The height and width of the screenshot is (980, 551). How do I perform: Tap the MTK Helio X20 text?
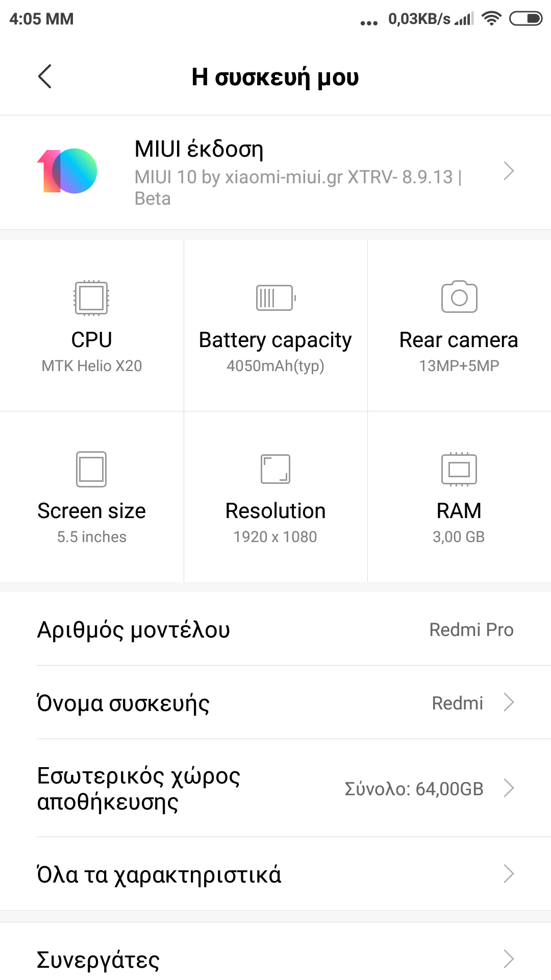tap(92, 366)
